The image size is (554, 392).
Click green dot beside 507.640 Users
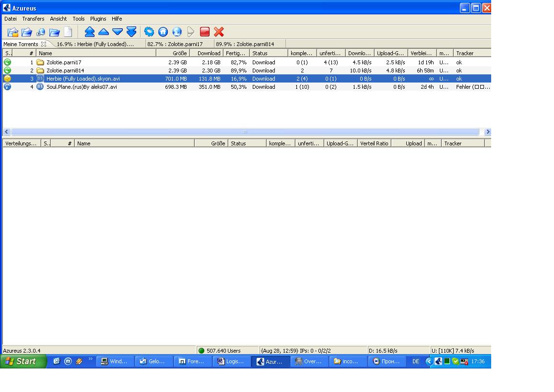[x=201, y=351]
